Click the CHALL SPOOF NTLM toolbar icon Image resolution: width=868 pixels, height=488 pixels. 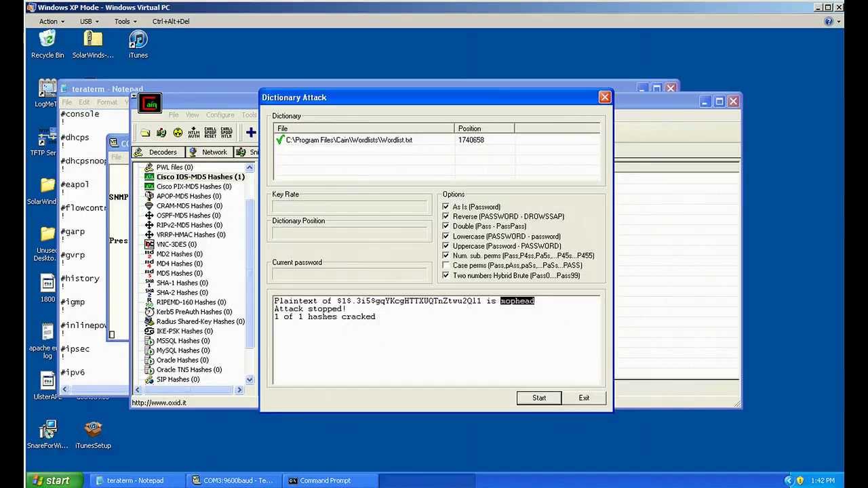point(226,133)
